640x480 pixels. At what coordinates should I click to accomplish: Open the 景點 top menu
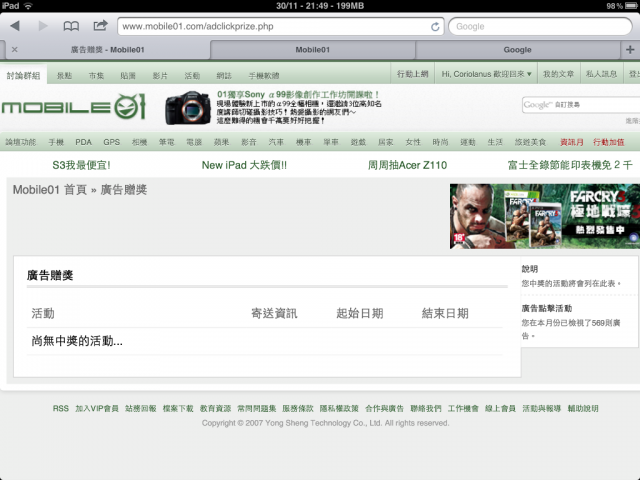[x=64, y=76]
